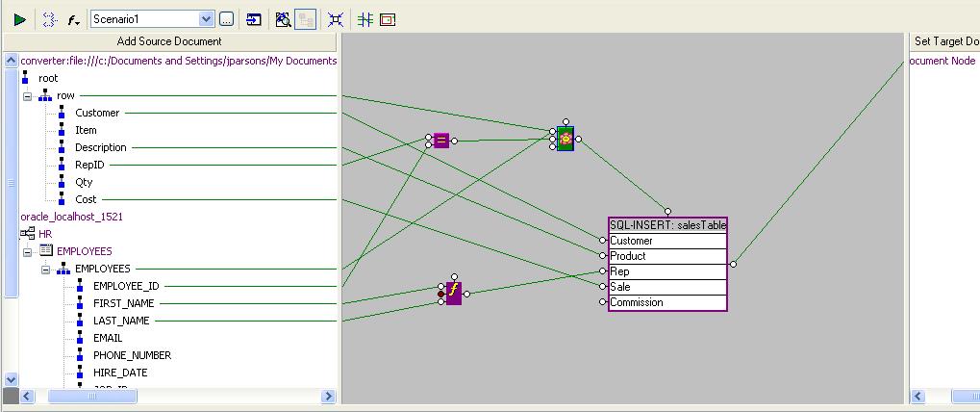Click the green Run play button
The image size is (980, 412).
point(19,19)
